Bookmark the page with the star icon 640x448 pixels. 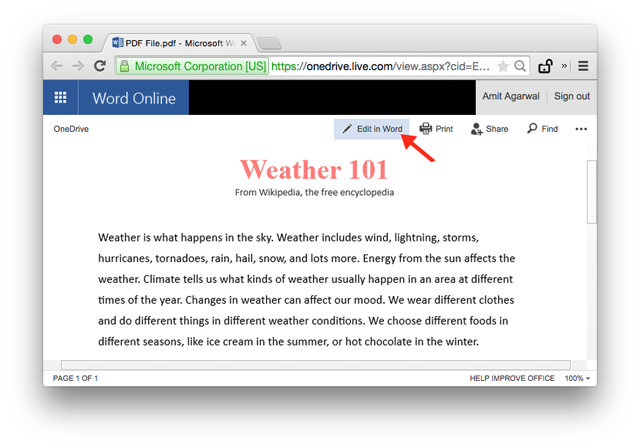(503, 66)
